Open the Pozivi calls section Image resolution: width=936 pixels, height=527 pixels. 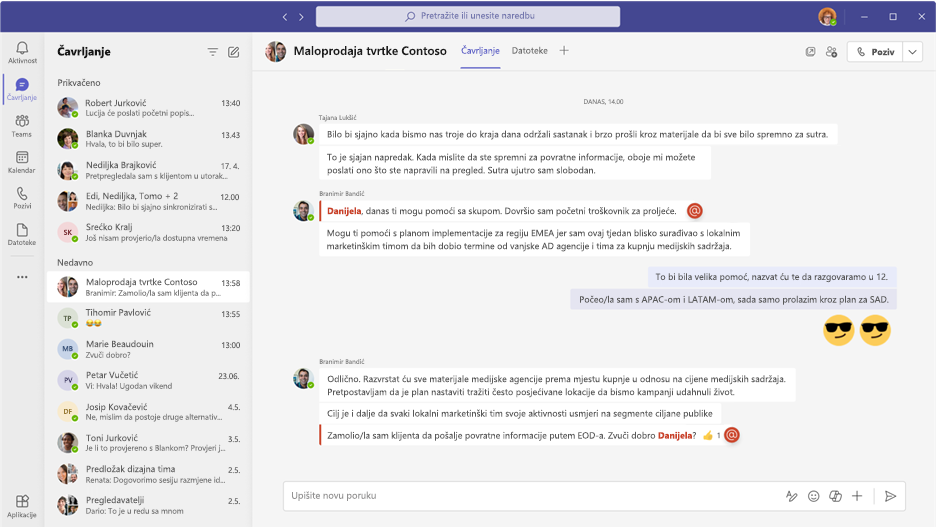coord(22,198)
